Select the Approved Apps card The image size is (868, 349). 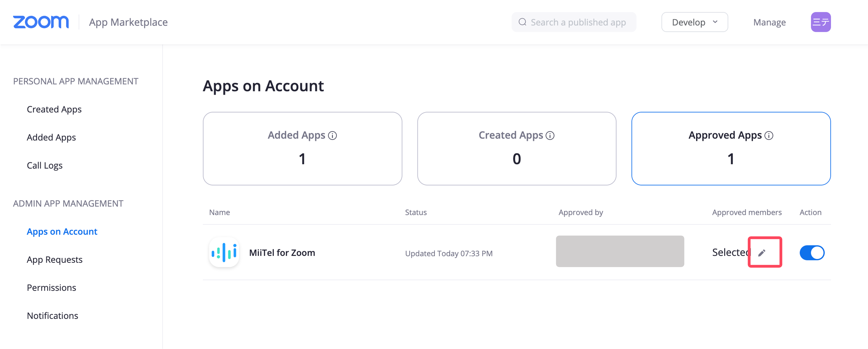[x=731, y=148]
